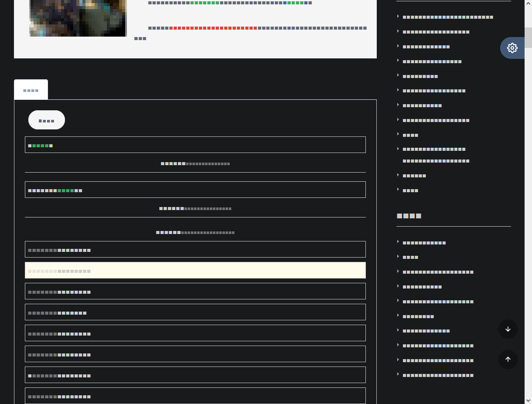Click the triangle marker beside last lower sidebar link
Screen dimensions: 532x404
[x=398, y=374]
